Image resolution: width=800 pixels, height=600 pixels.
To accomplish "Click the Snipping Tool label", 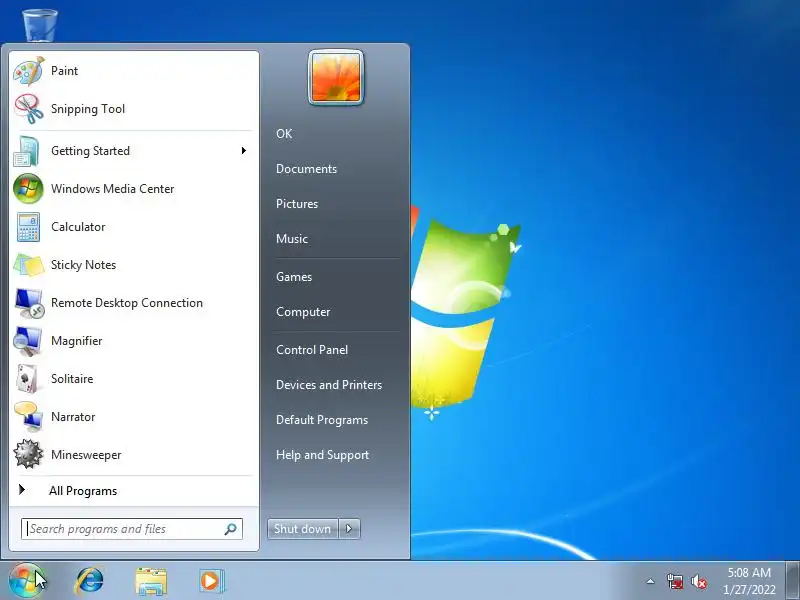I will 88,109.
